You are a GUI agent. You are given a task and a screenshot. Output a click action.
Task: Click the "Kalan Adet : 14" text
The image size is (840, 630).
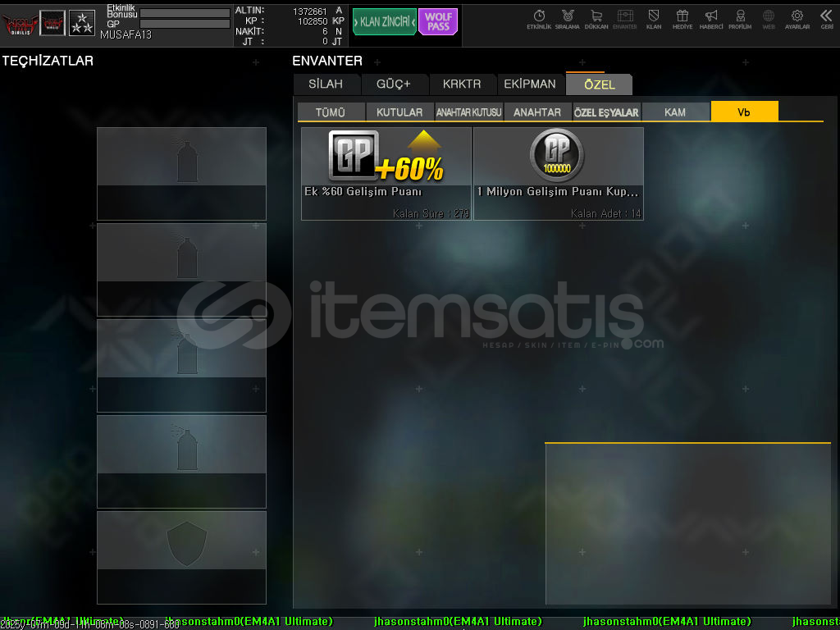coord(606,214)
